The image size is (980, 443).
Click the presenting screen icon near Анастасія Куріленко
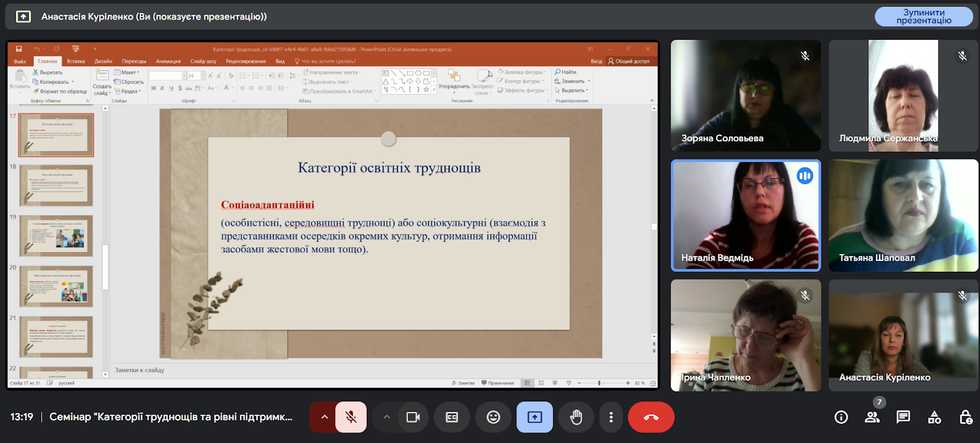click(23, 17)
